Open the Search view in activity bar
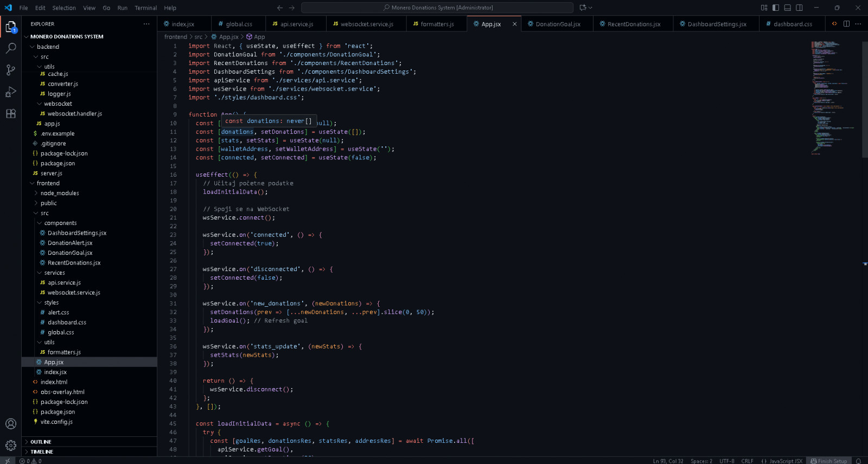The image size is (868, 464). click(x=11, y=48)
